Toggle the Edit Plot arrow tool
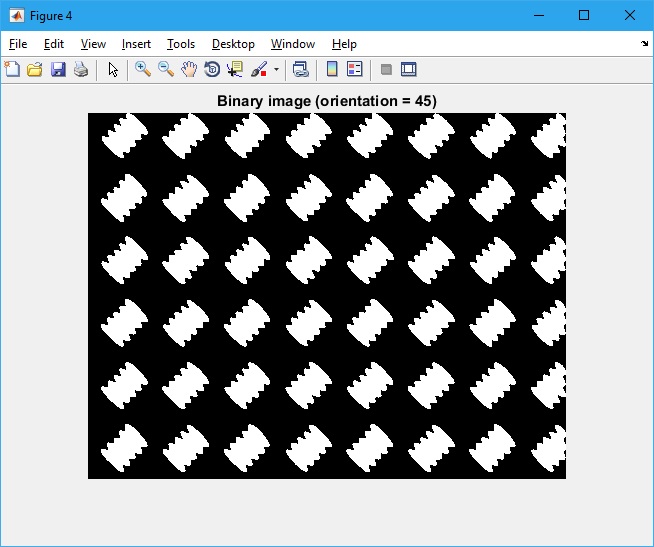This screenshot has width=654, height=547. tap(113, 69)
